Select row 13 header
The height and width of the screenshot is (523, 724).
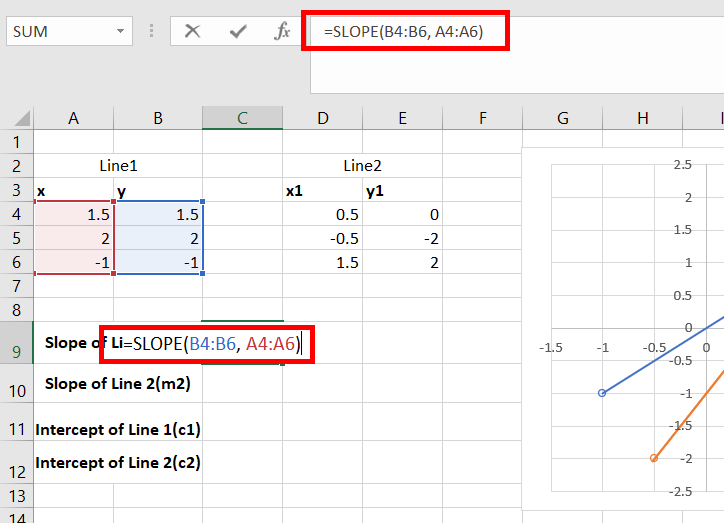point(17,496)
